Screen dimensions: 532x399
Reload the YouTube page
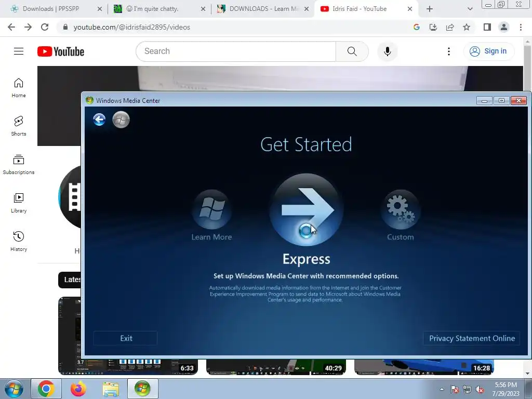tap(45, 27)
